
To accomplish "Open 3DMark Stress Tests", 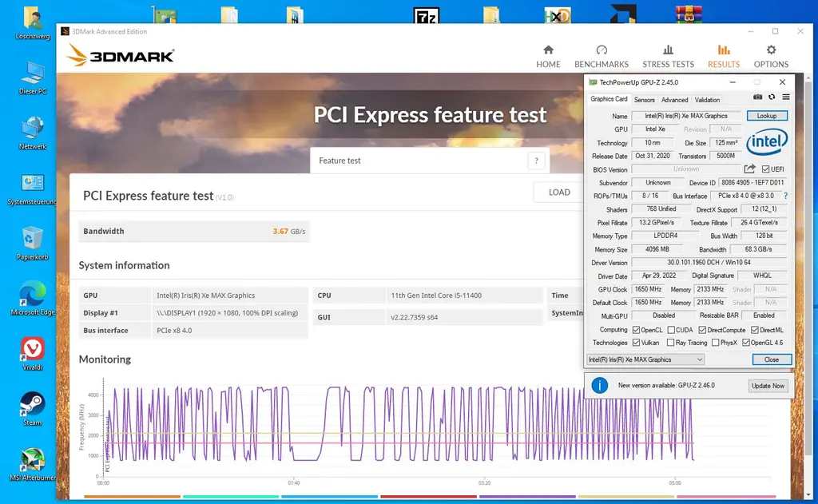I will click(668, 56).
